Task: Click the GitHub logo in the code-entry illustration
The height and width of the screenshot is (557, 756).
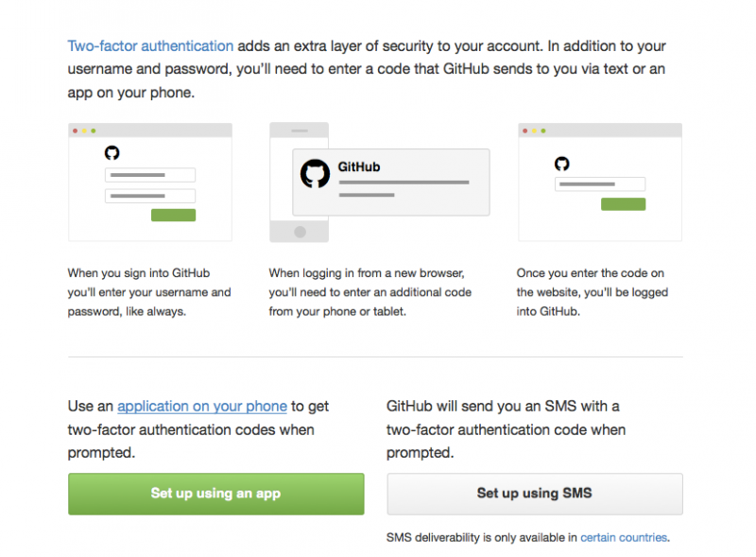Action: point(562,164)
